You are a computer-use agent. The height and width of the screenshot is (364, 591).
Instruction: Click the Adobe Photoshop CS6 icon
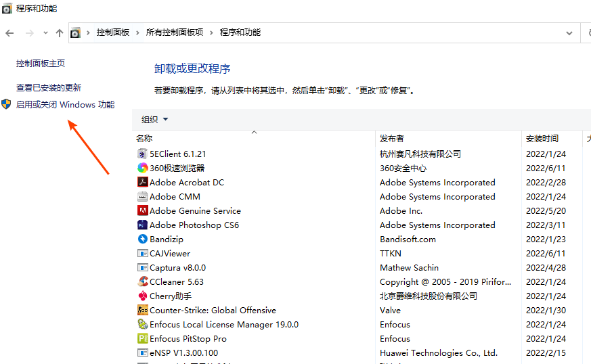tap(142, 225)
